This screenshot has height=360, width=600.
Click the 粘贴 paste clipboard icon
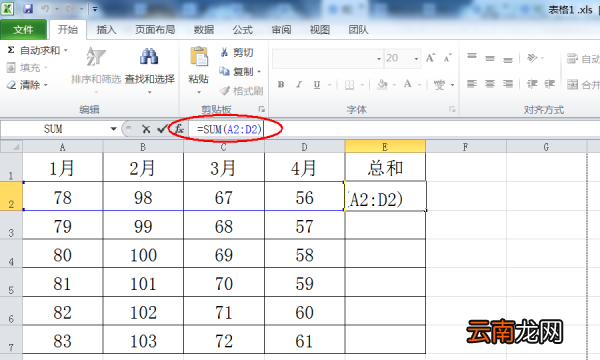pos(199,57)
